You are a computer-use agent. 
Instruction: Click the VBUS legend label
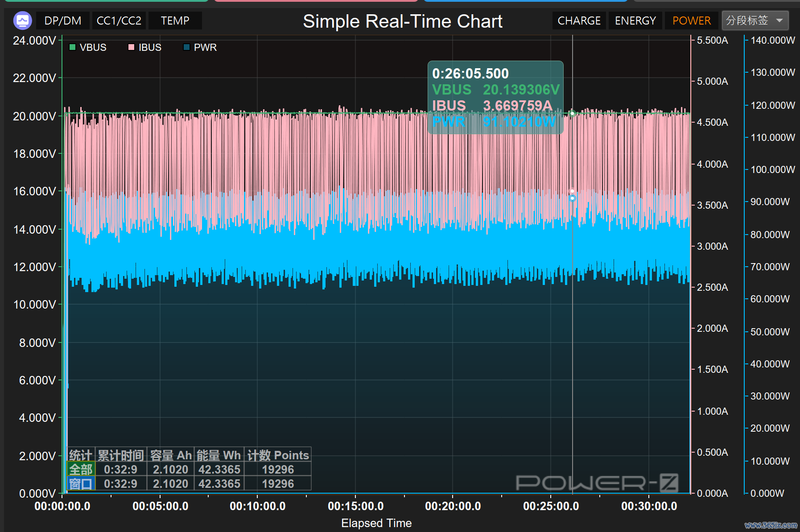coord(93,47)
